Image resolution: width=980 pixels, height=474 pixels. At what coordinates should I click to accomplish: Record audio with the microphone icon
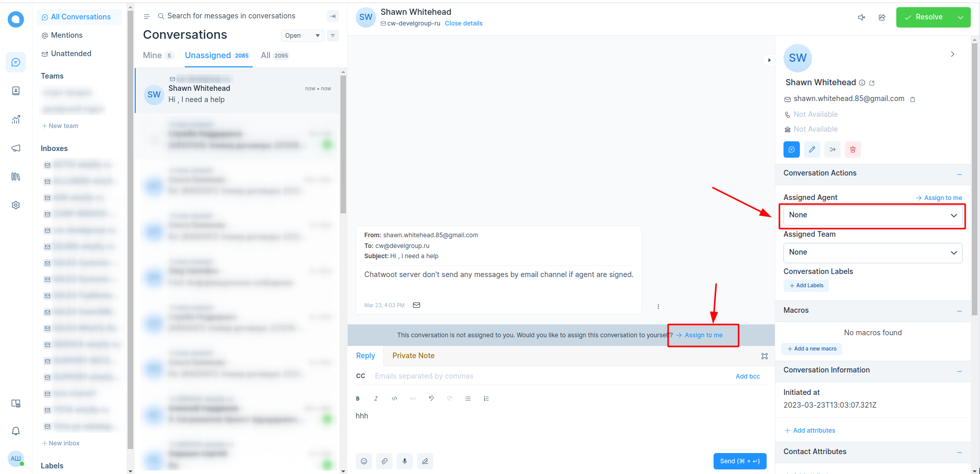tap(405, 461)
